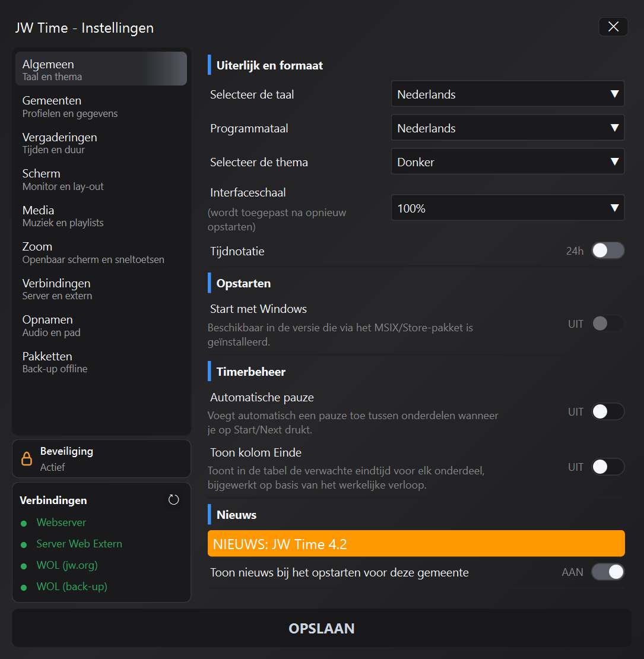The image size is (644, 659).
Task: Click the WOL (back-up) connection entry
Action: click(71, 587)
